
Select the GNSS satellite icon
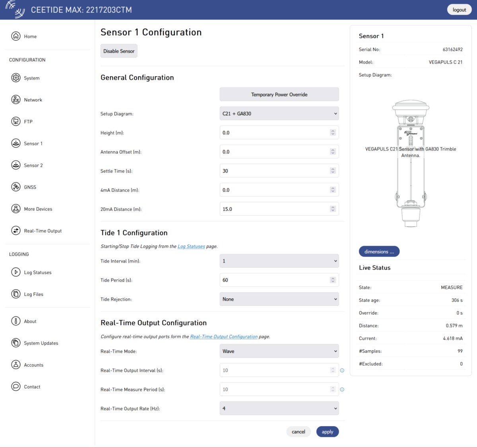16,187
